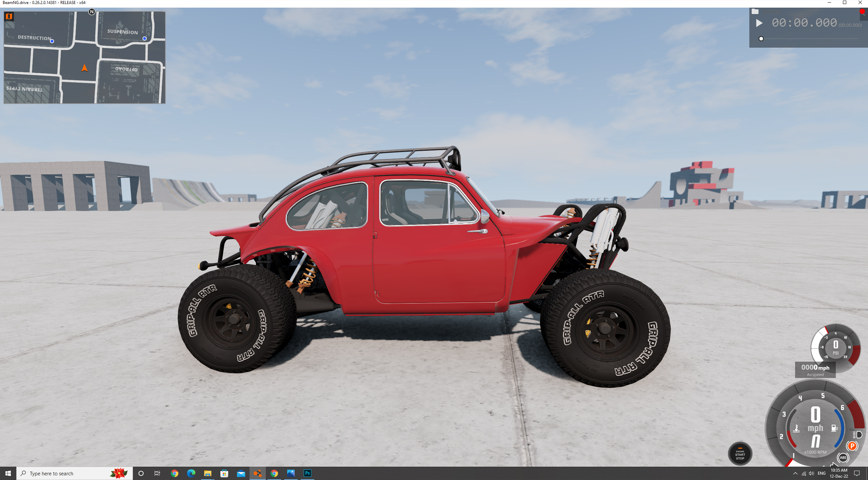Click the replay timeline slider handle

click(x=761, y=39)
